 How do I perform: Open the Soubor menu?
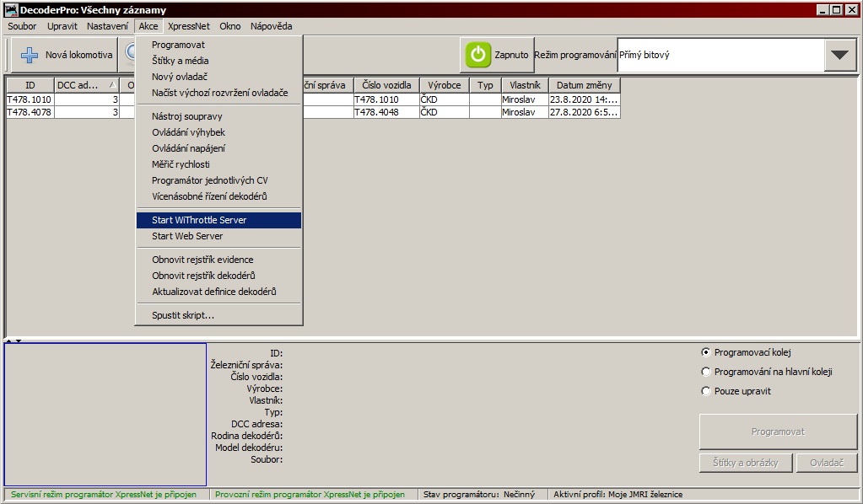pos(22,26)
